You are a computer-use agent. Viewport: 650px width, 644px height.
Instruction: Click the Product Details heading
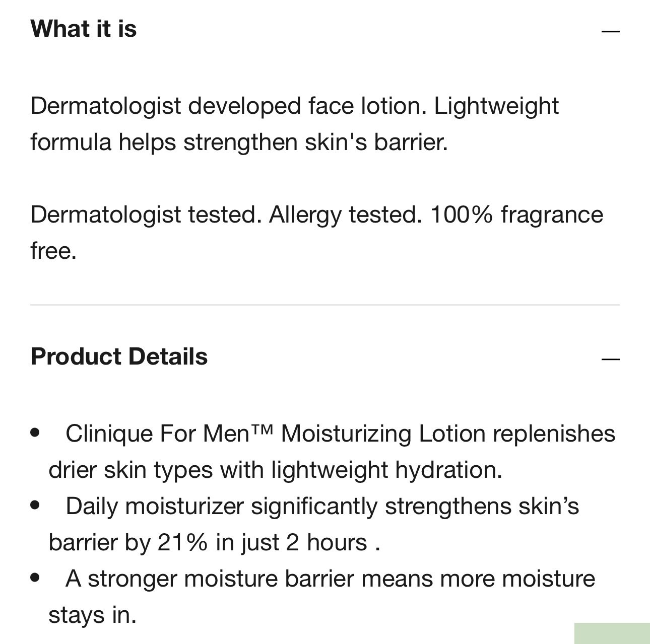(x=119, y=356)
